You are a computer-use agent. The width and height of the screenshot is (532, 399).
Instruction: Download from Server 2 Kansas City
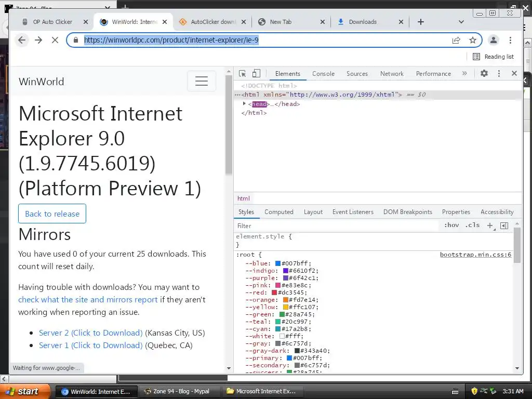point(90,333)
